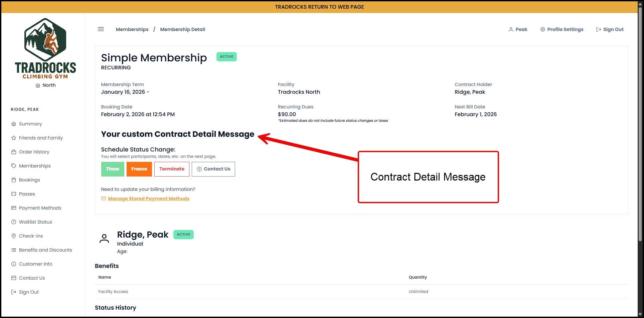Click the Ridge, Peak person icon
644x318 pixels.
(104, 239)
